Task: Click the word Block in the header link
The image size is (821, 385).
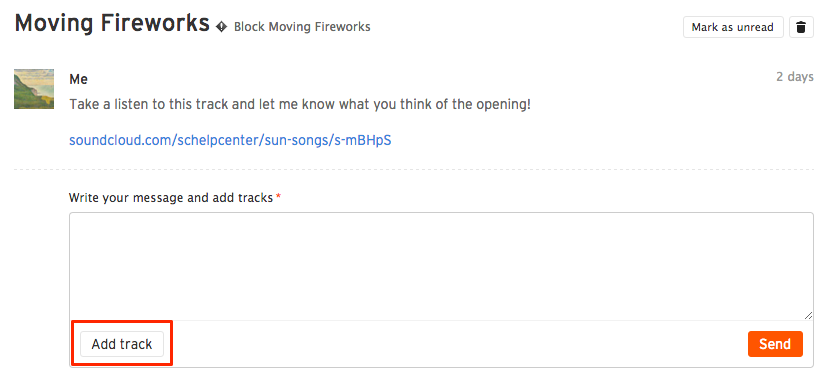Action: coord(250,27)
